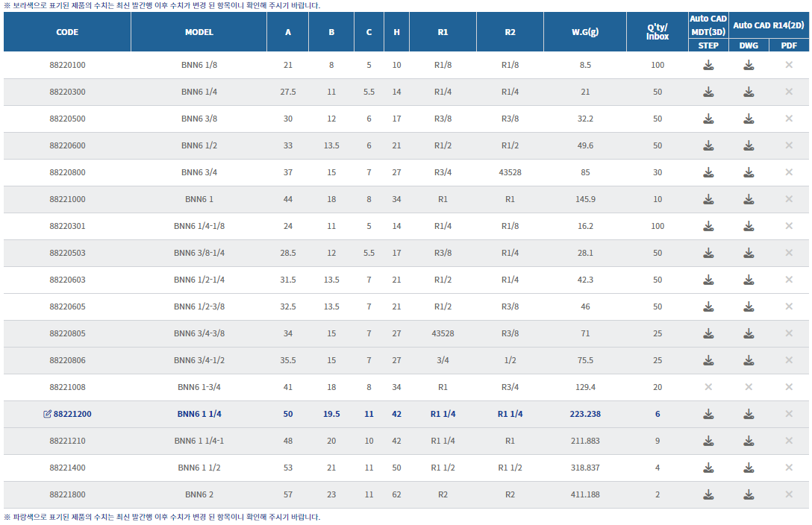Viewport: 812px width, 525px height.
Task: Download DWG file for BNN6 3/4-1/2
Action: tap(749, 360)
